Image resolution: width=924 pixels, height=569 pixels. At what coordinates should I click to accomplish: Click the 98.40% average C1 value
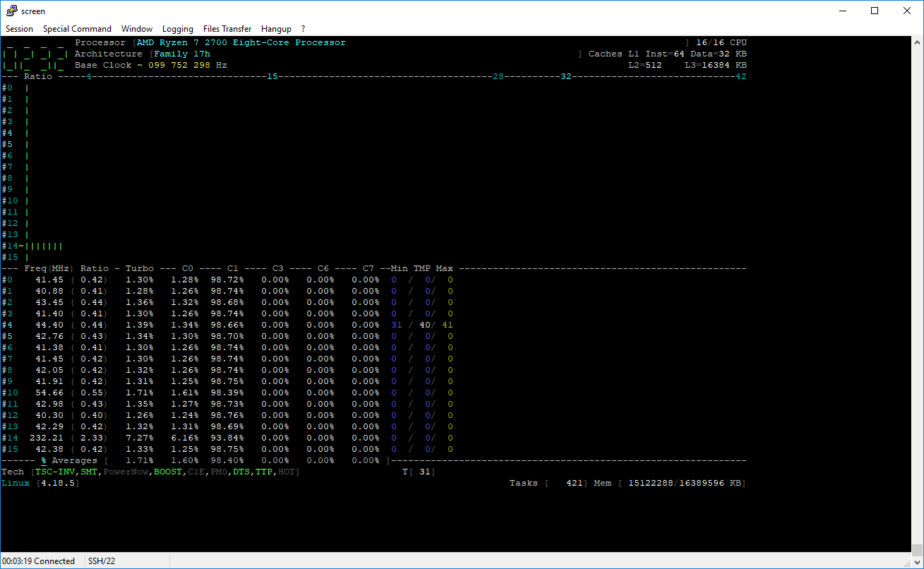click(227, 460)
